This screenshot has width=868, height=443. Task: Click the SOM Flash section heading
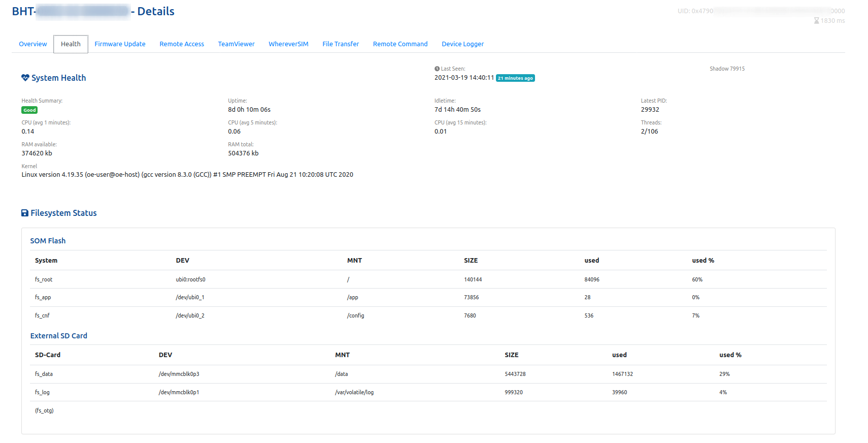point(48,241)
